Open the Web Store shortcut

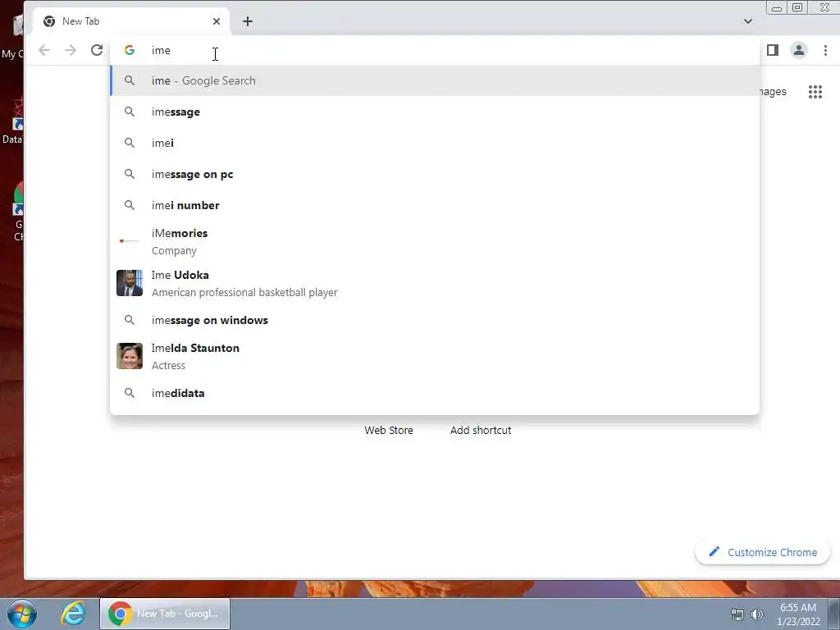pos(389,430)
